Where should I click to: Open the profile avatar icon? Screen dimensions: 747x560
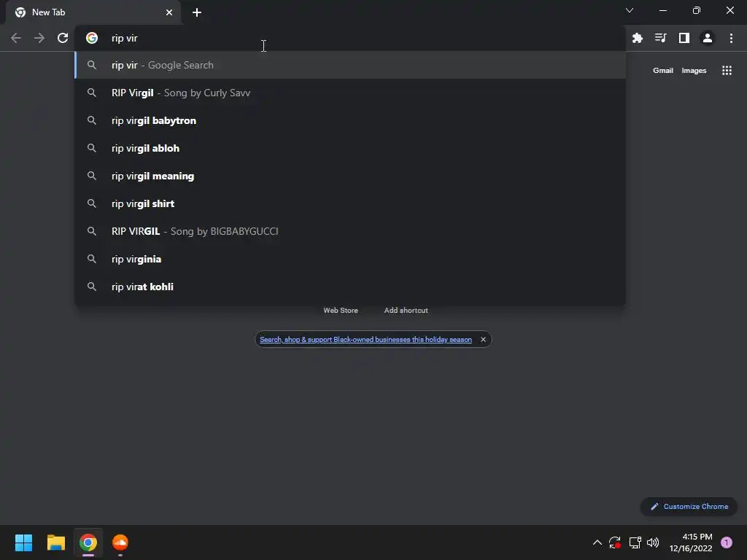click(708, 38)
